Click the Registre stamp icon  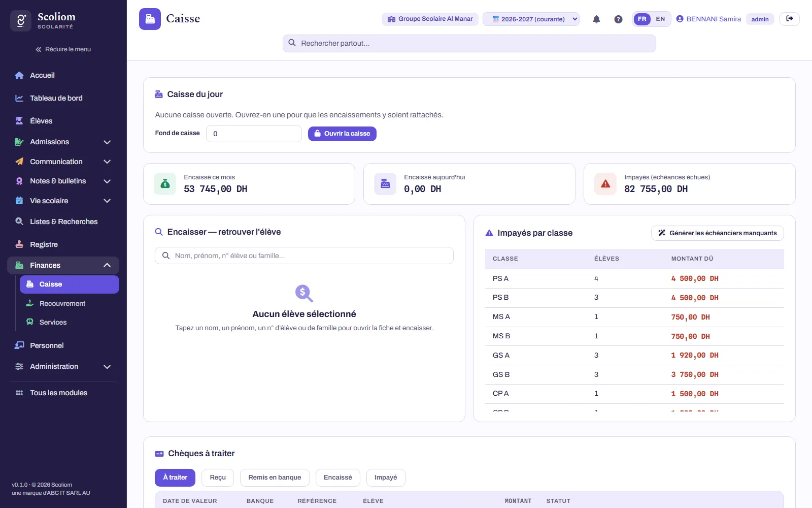[x=19, y=244]
